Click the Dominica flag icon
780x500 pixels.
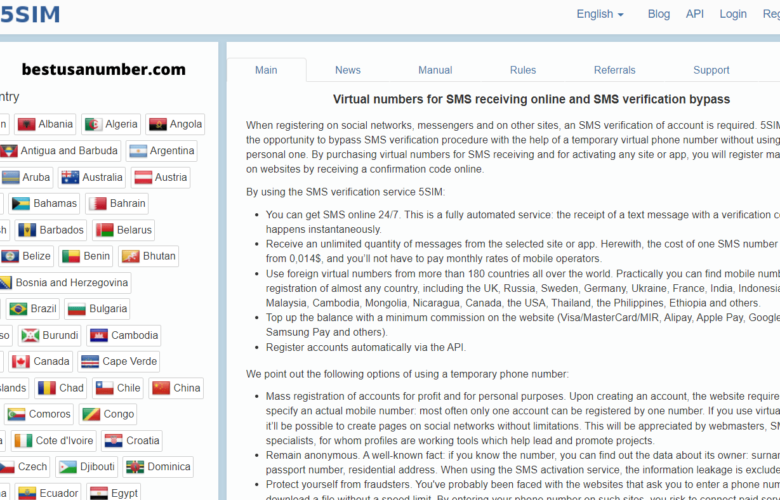(x=135, y=467)
